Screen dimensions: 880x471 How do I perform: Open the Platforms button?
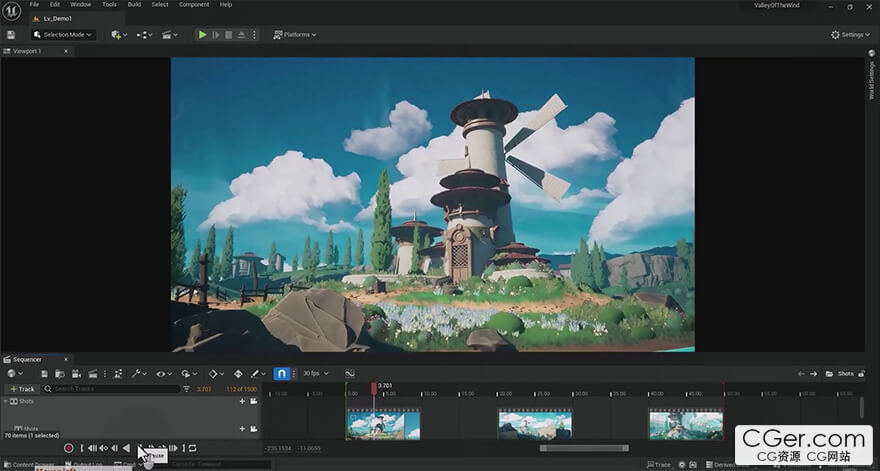[x=295, y=35]
